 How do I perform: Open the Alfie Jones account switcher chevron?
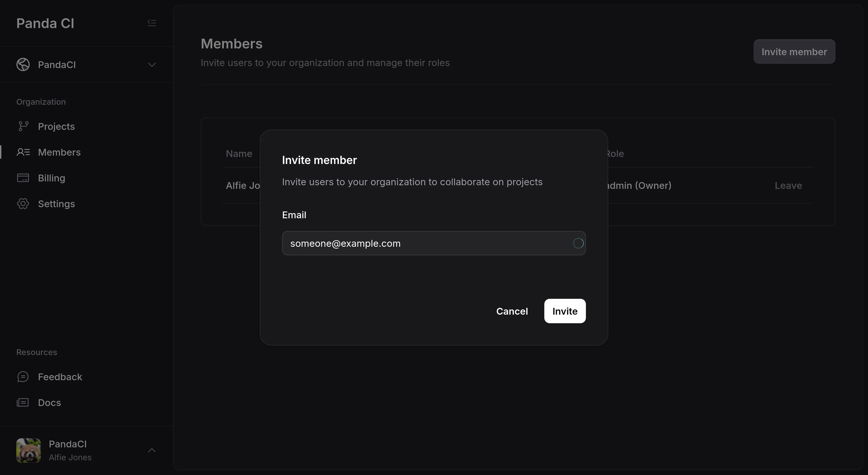152,450
